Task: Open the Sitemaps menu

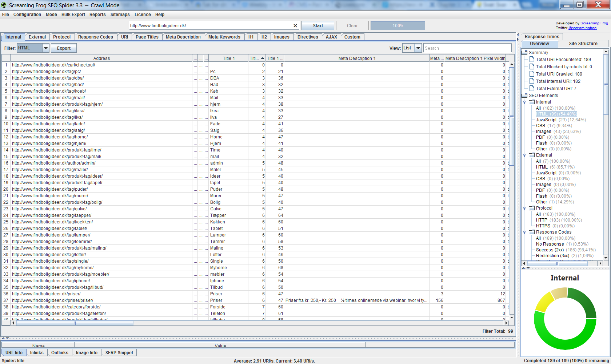Action: [120, 15]
